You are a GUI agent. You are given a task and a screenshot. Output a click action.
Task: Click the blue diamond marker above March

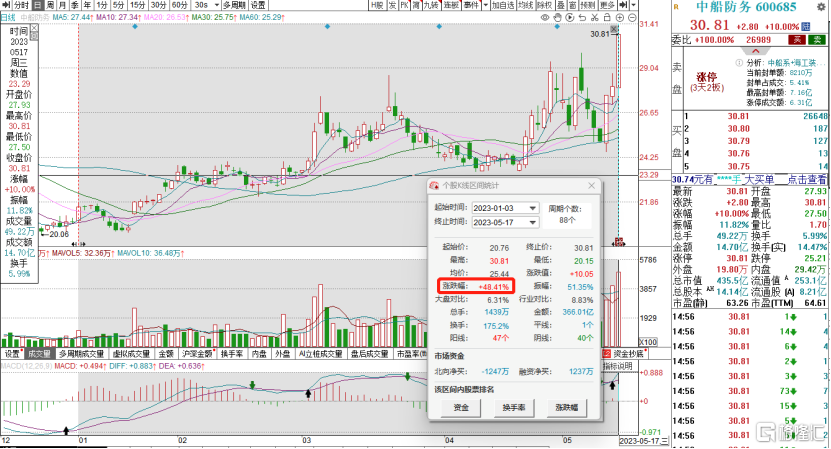click(x=327, y=26)
